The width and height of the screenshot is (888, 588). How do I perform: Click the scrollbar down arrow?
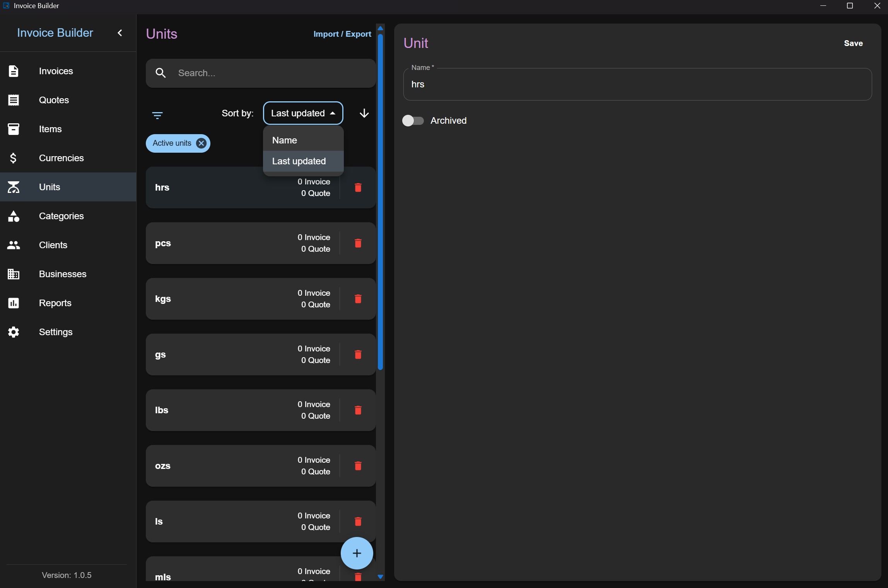380,577
